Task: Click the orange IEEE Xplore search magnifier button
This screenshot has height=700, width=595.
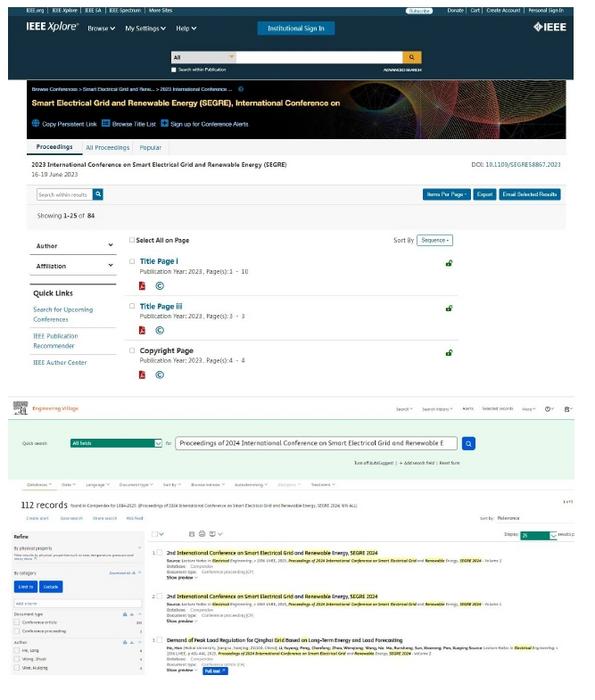Action: tap(412, 57)
